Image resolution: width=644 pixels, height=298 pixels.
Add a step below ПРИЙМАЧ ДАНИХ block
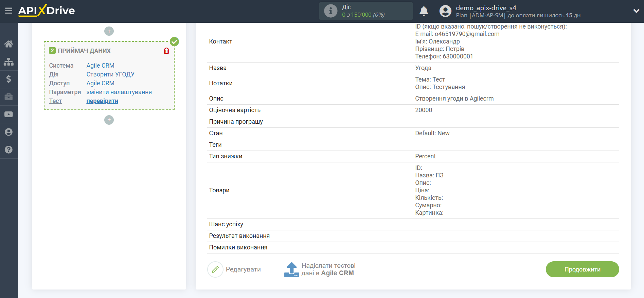(x=109, y=120)
